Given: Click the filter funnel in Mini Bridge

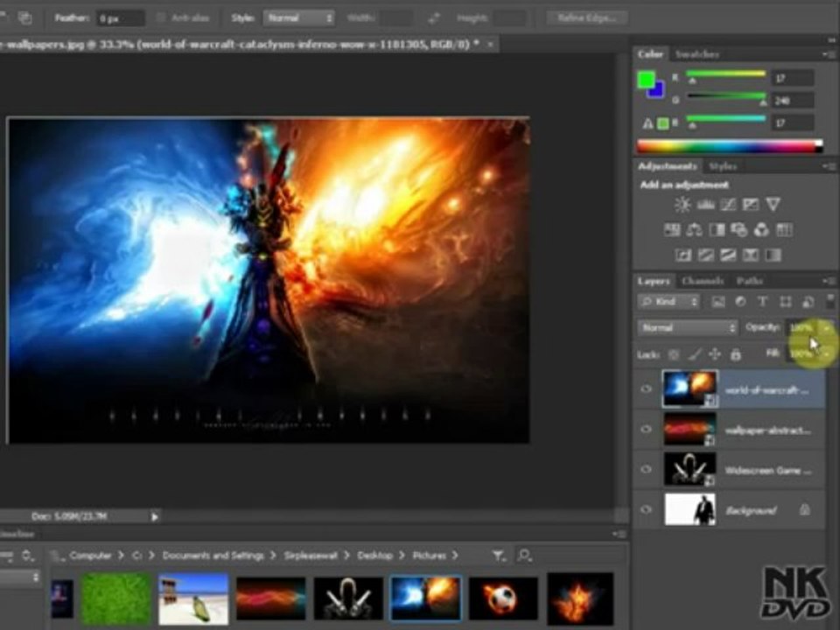Looking at the screenshot, I should point(499,556).
